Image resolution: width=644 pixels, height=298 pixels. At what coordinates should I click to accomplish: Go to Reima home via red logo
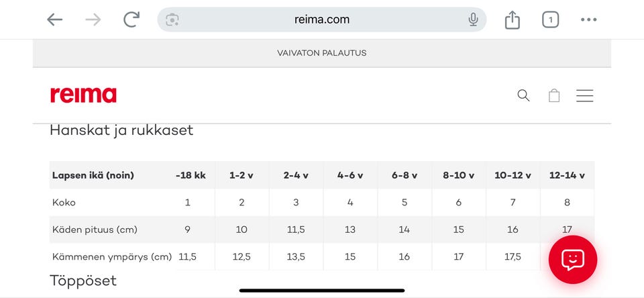pyautogui.click(x=83, y=95)
